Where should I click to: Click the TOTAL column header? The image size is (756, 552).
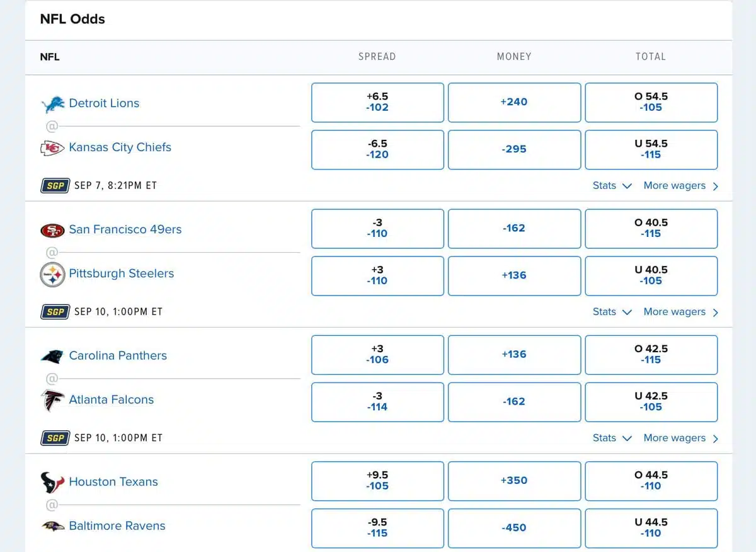(651, 57)
